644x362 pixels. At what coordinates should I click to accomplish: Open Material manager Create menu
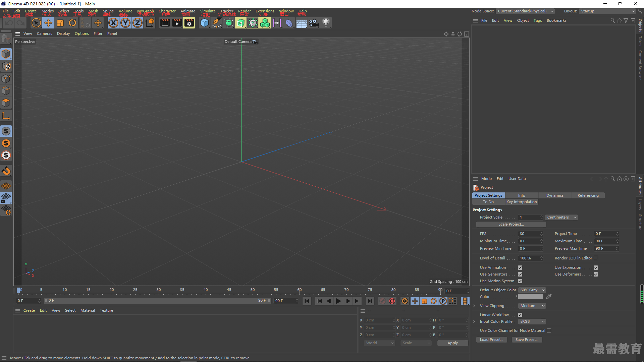(29, 310)
